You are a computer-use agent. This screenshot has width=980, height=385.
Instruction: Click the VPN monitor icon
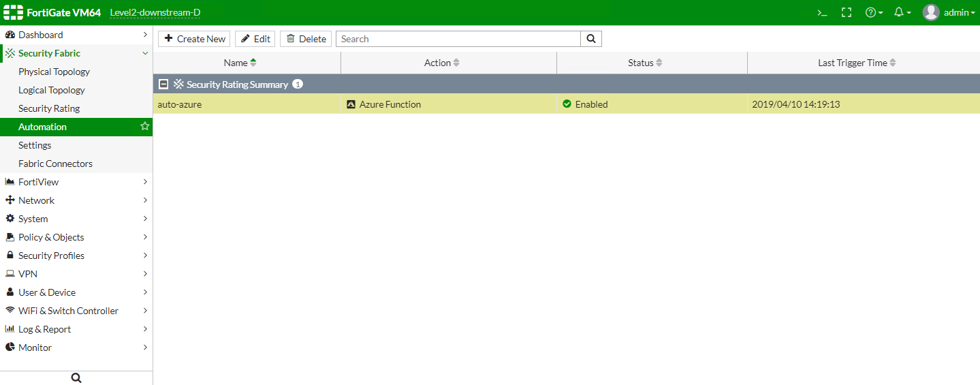10,274
